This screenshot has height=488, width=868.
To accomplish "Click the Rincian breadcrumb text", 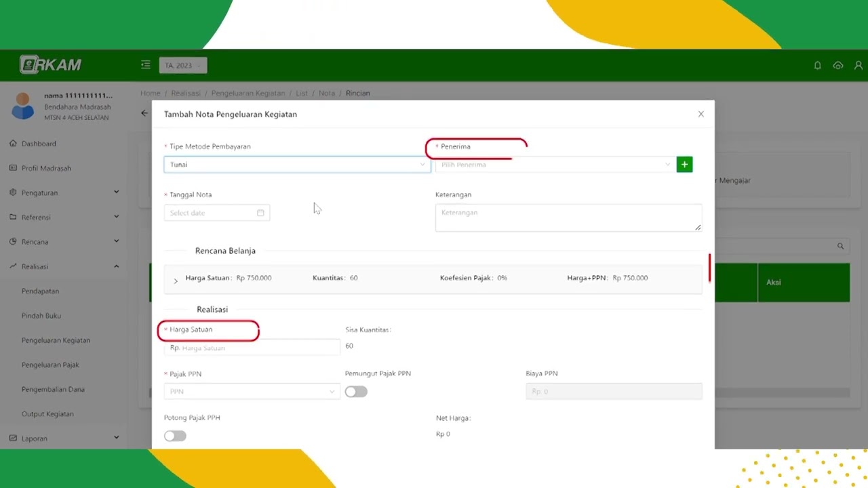I will click(x=358, y=94).
